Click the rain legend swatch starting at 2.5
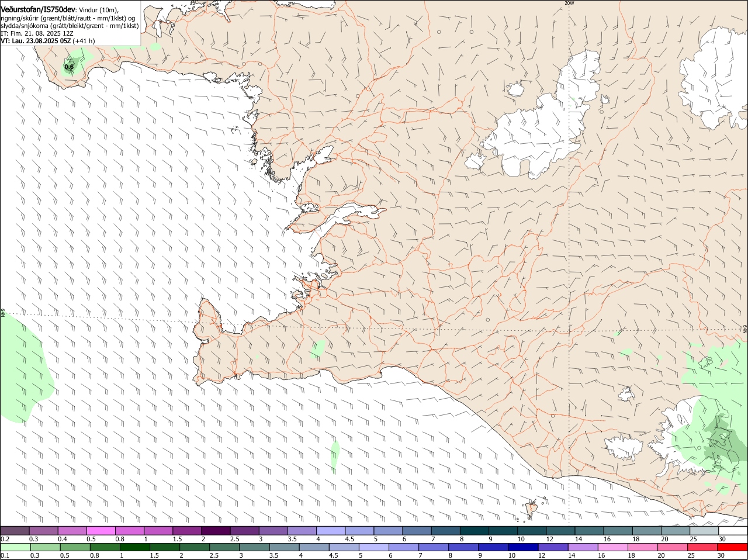 (224, 547)
